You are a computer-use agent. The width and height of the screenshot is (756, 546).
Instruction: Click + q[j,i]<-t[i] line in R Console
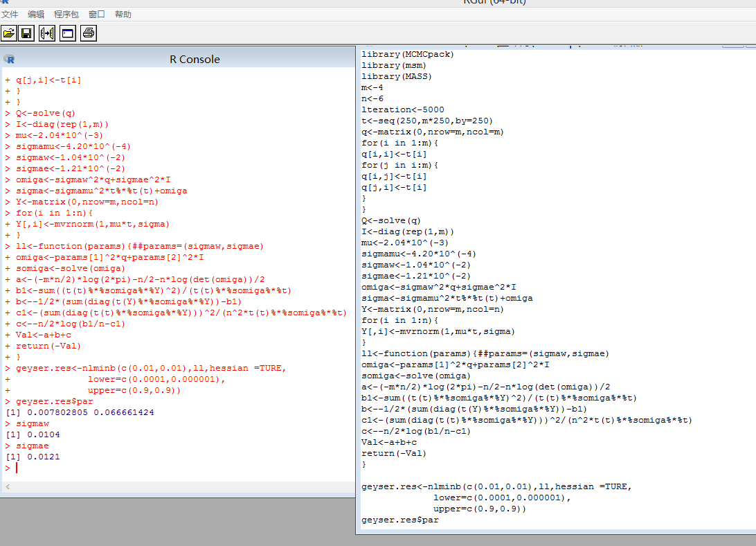[x=43, y=80]
